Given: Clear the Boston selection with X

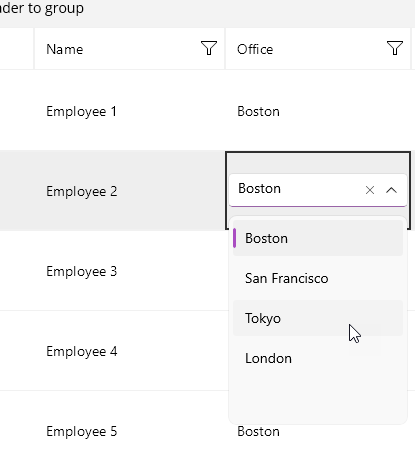Looking at the screenshot, I should coord(370,190).
